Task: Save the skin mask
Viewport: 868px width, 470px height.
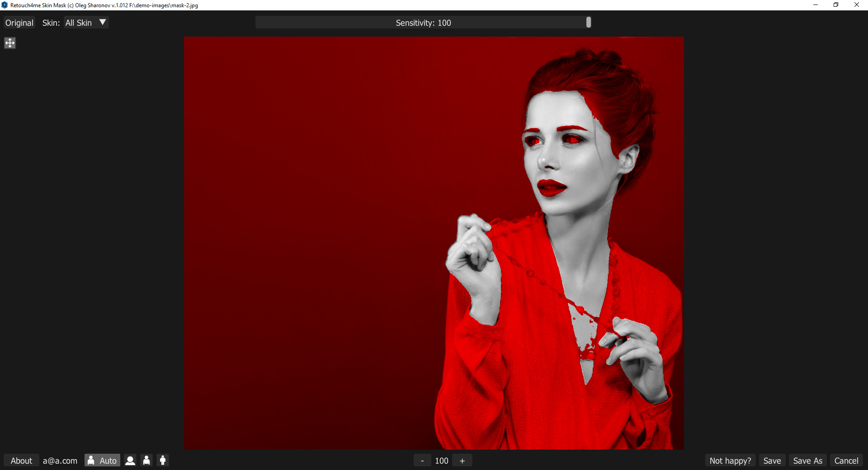Action: click(772, 461)
